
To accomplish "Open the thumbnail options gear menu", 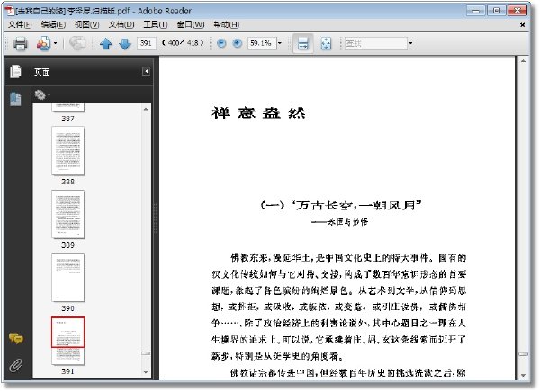I will coord(42,94).
